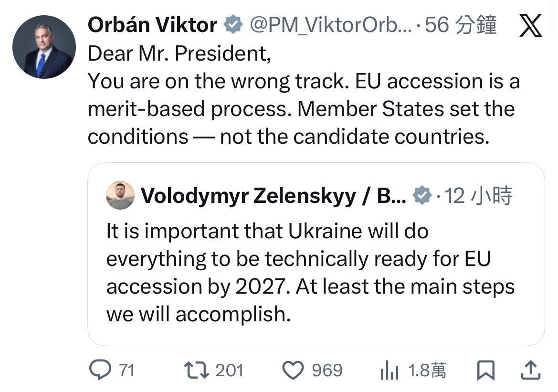558x392 pixels.
Task: Bookmark this tweet
Action: click(485, 371)
